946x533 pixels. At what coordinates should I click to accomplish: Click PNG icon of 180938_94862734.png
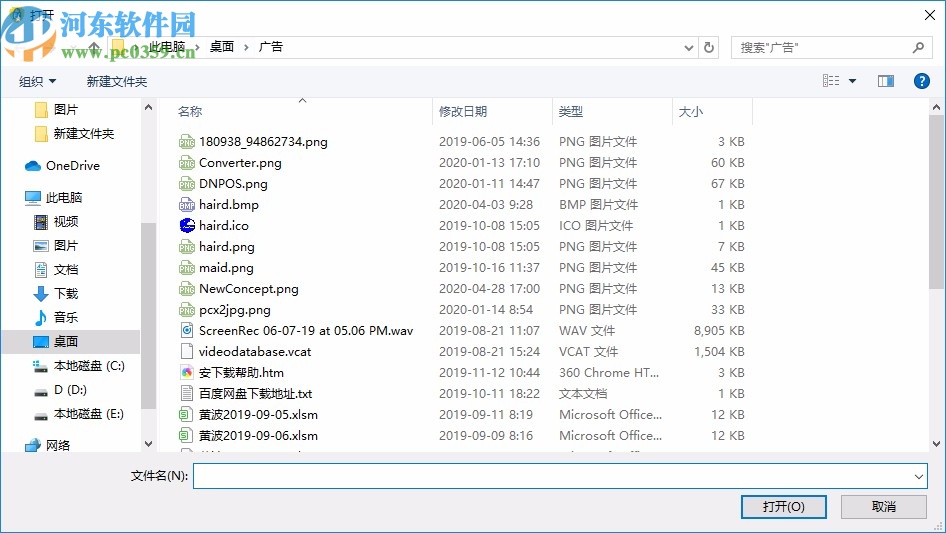pyautogui.click(x=187, y=142)
